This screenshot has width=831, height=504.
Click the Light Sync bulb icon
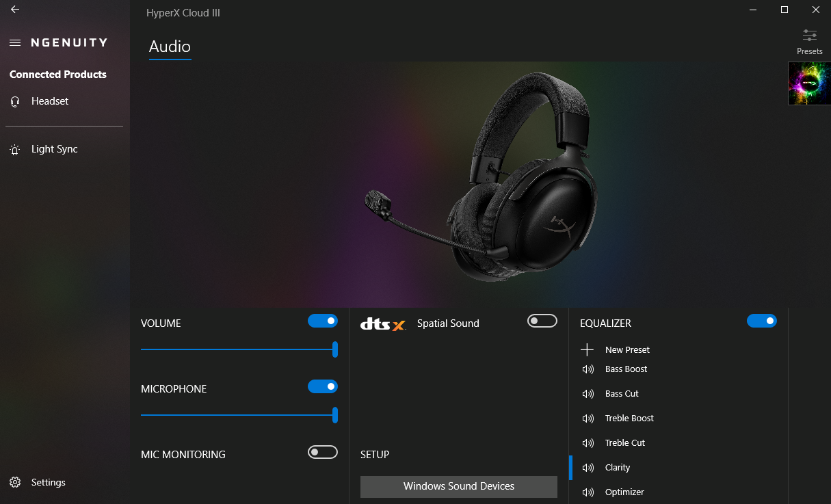click(x=15, y=150)
